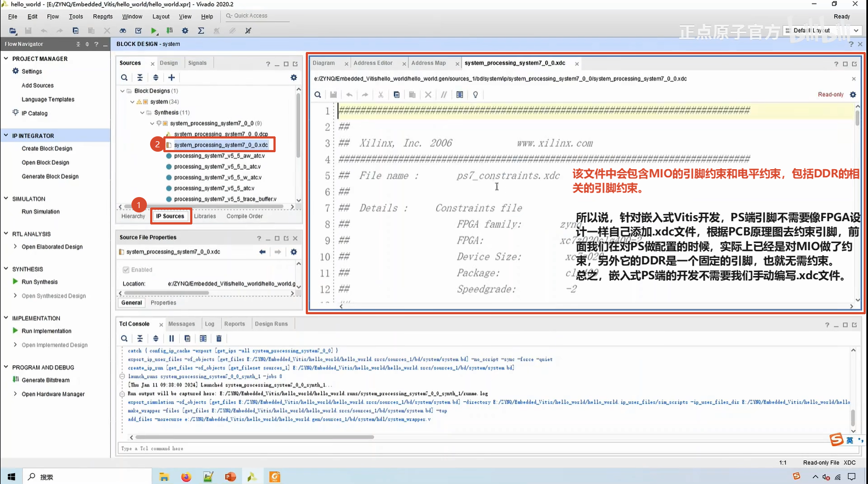Click the previous object arrow in Source File Properties
The width and height of the screenshot is (868, 484).
pyautogui.click(x=262, y=252)
